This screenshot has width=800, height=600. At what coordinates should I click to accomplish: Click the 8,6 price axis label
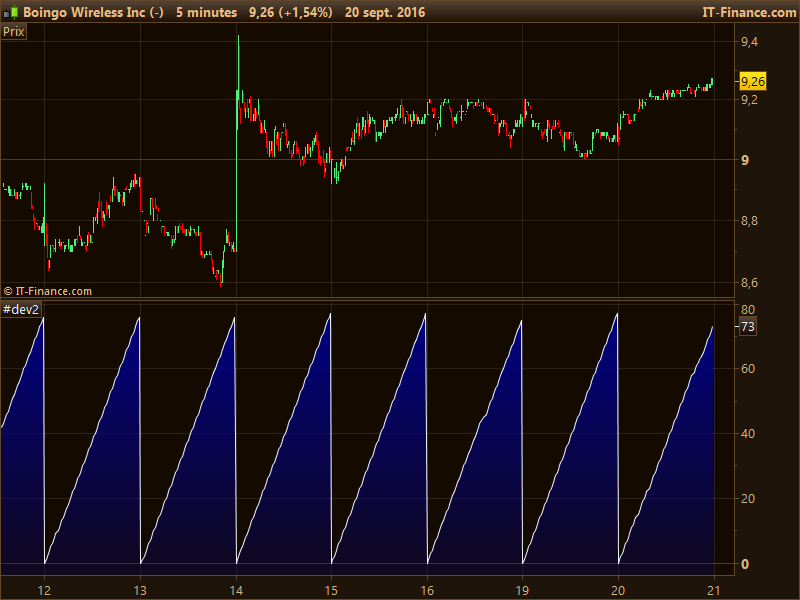click(x=749, y=282)
